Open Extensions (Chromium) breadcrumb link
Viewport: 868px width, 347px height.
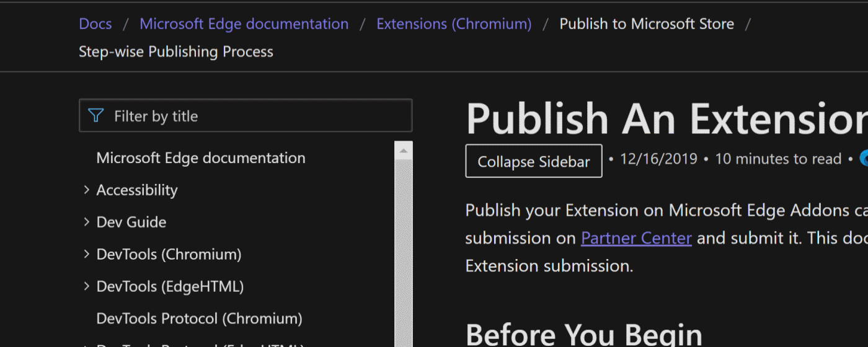(454, 24)
